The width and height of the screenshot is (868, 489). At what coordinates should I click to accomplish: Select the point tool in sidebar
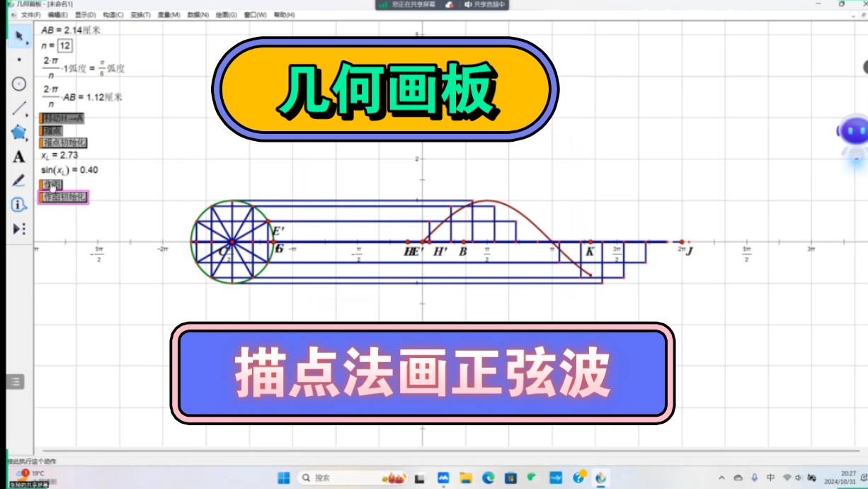[19, 60]
